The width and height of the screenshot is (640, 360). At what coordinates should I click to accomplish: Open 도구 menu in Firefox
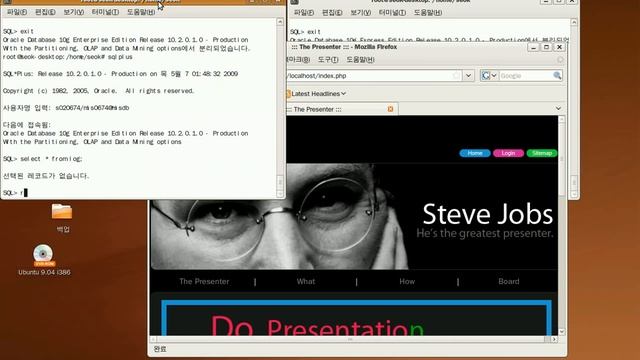click(328, 60)
